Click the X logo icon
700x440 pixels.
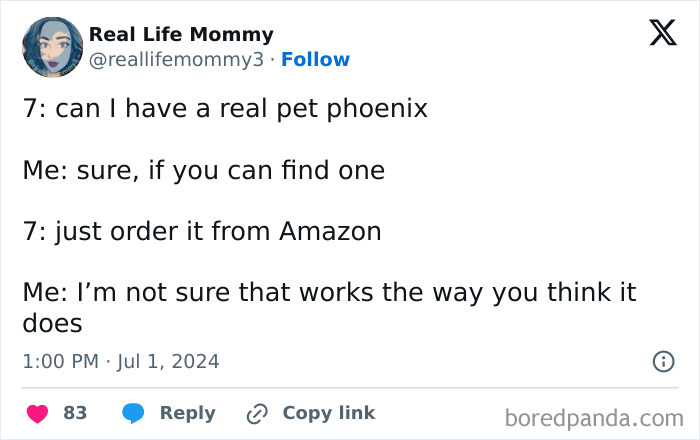click(x=656, y=33)
